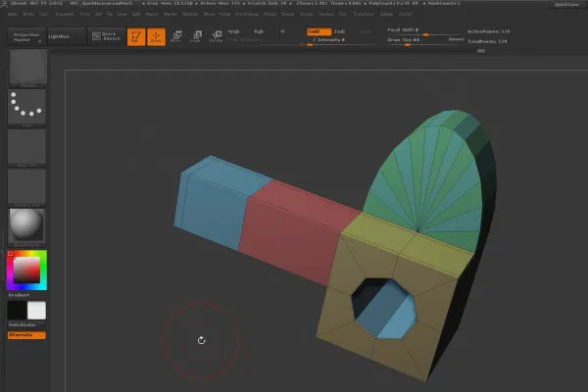Toggle the Mrgb channel
This screenshot has height=392, width=588.
[234, 32]
